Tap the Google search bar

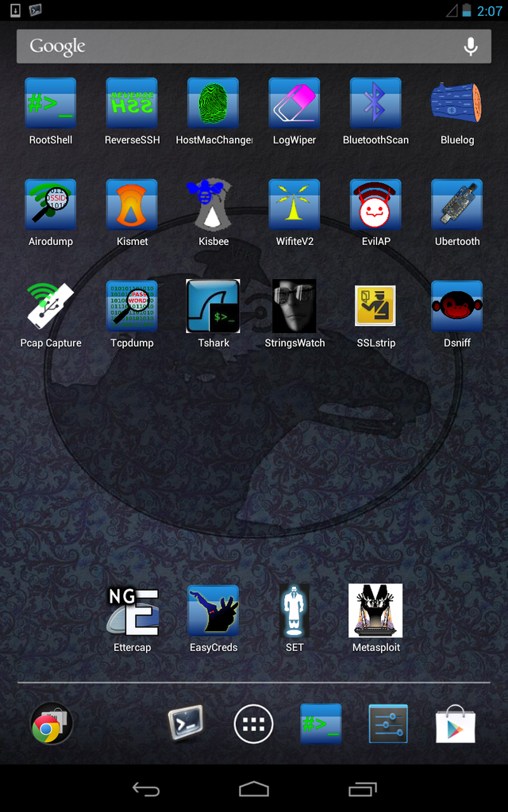[x=254, y=46]
